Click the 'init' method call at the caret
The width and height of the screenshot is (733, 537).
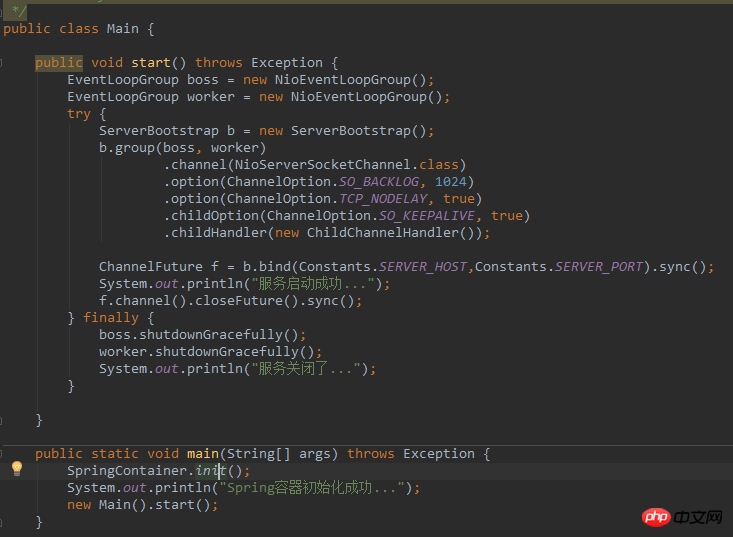pyautogui.click(x=211, y=471)
